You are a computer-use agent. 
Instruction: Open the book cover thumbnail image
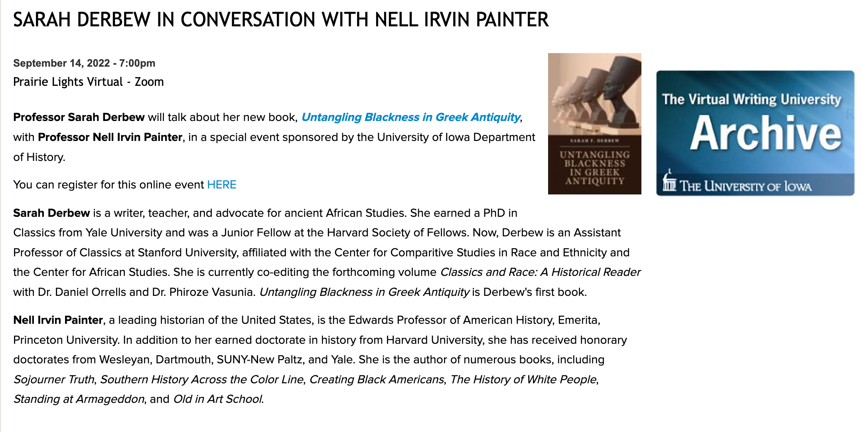click(594, 124)
